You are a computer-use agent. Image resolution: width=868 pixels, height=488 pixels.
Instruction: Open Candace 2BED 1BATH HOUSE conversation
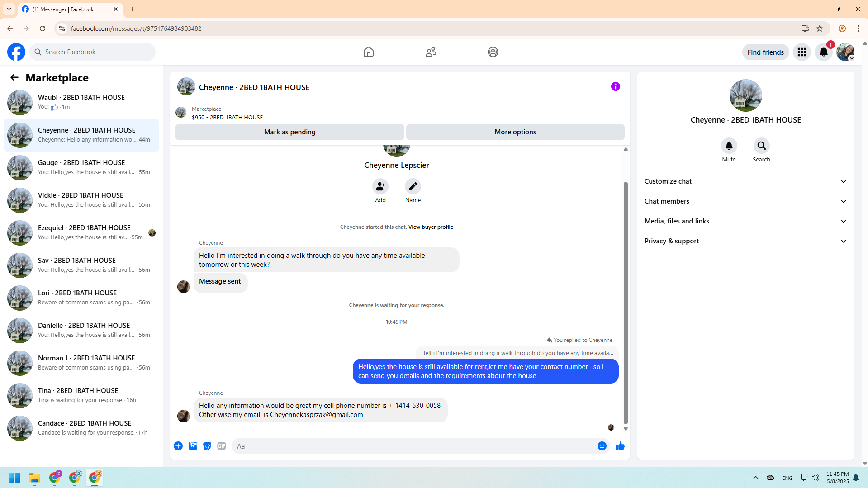81,428
